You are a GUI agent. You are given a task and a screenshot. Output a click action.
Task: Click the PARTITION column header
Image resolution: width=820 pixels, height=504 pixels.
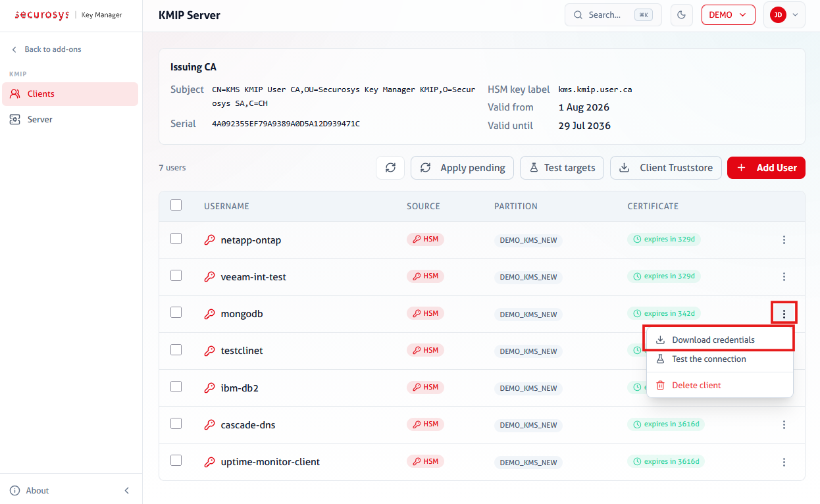[x=516, y=206]
